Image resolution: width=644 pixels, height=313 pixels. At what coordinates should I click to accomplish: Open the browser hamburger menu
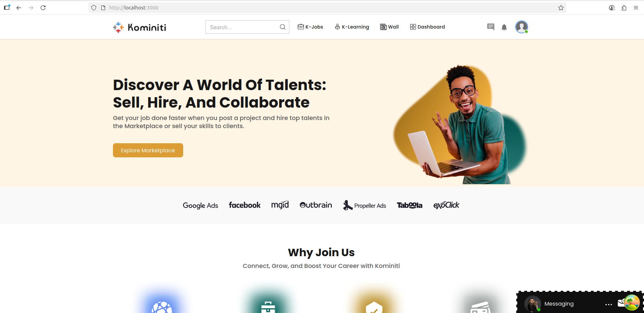click(636, 8)
